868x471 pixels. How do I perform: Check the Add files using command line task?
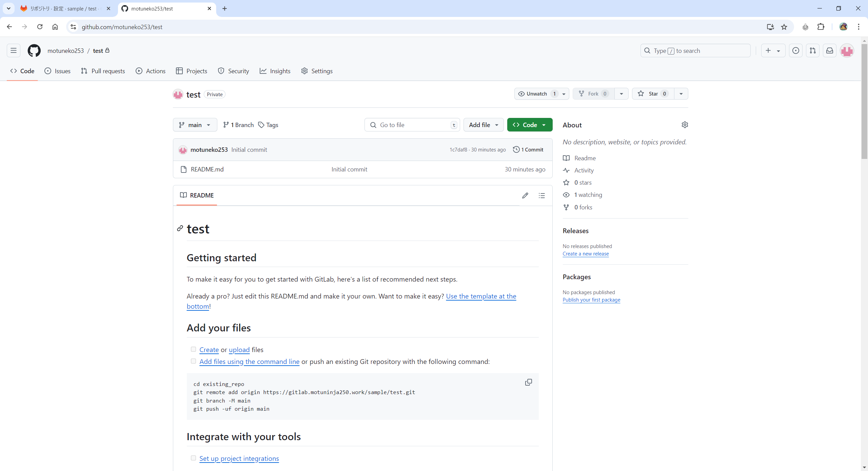tap(193, 361)
